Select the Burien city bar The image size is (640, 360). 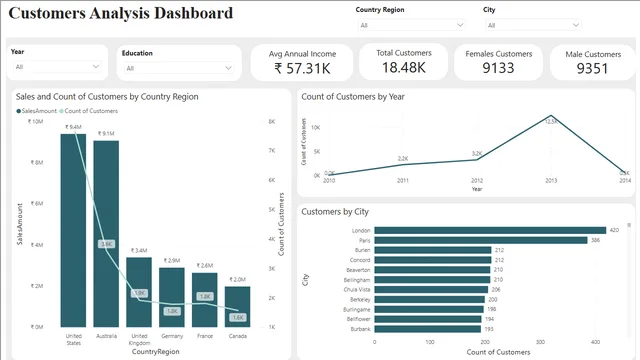coord(433,250)
